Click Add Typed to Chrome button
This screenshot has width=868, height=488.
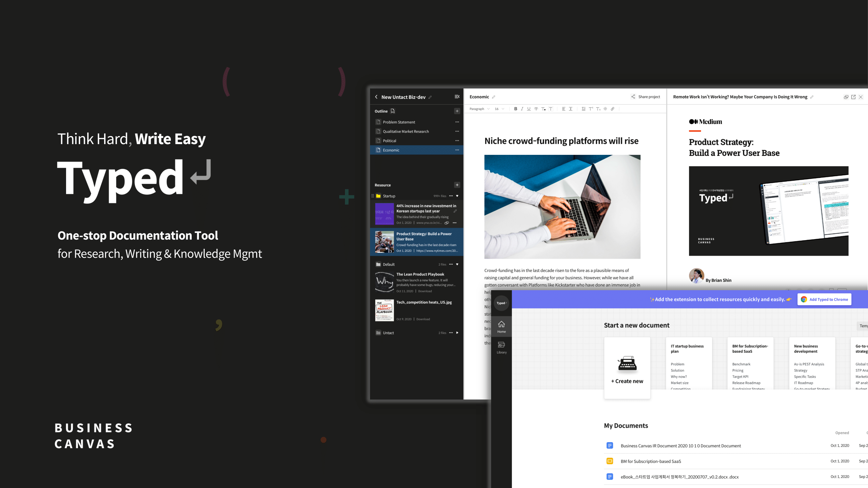pyautogui.click(x=824, y=299)
